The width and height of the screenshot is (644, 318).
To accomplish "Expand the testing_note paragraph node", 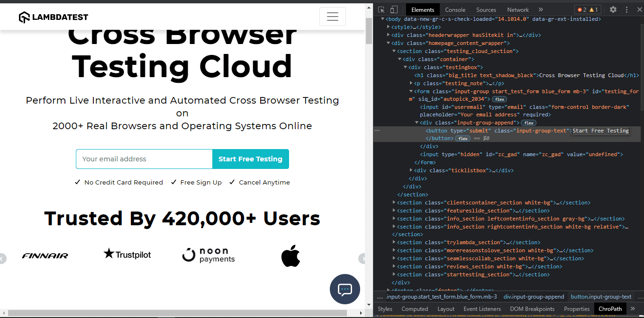I will [411, 83].
